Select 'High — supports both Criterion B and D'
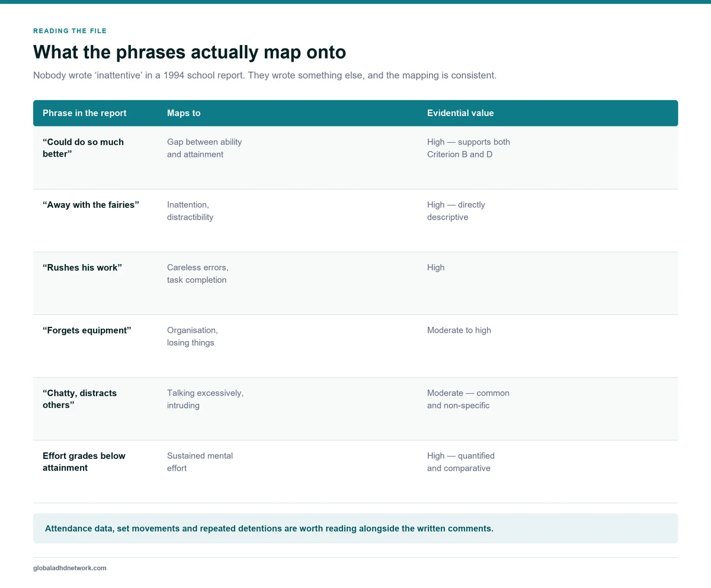Viewport: 711px width, 588px height. [469, 148]
